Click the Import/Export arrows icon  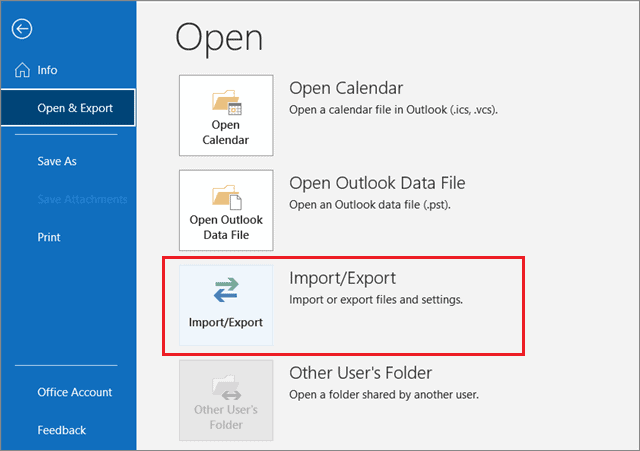point(227,290)
